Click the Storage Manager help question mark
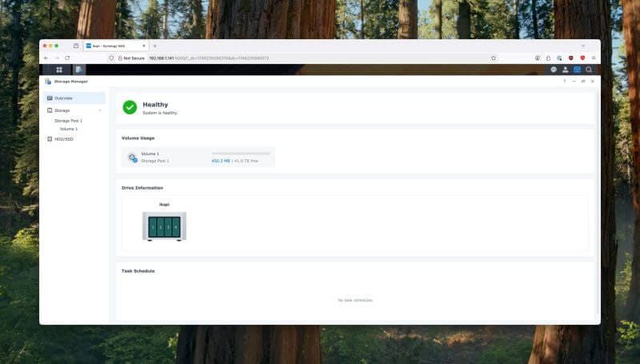The height and width of the screenshot is (364, 640). [x=565, y=82]
